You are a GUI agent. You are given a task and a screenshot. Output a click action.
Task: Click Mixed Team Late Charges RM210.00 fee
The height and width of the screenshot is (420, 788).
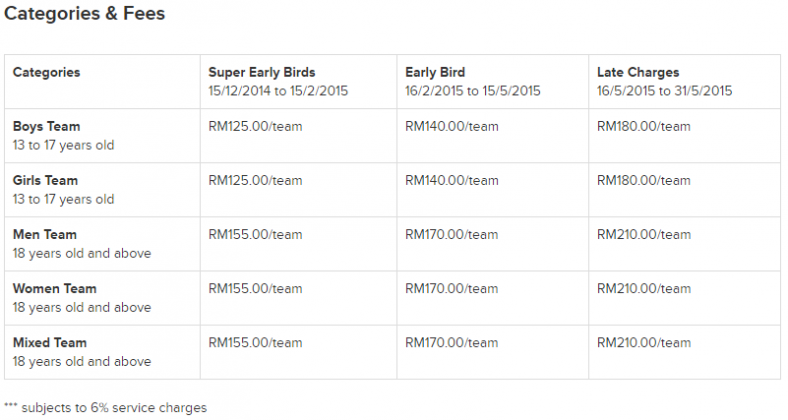click(x=644, y=343)
